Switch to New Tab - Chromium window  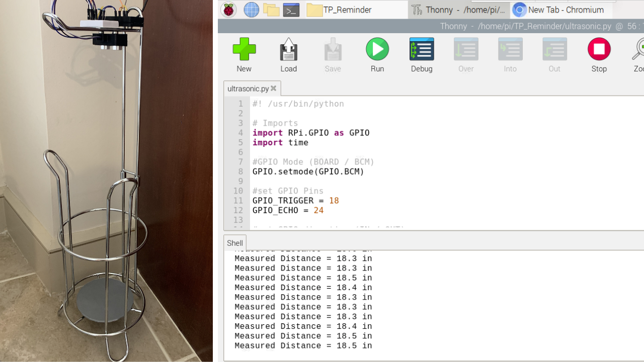pos(561,10)
